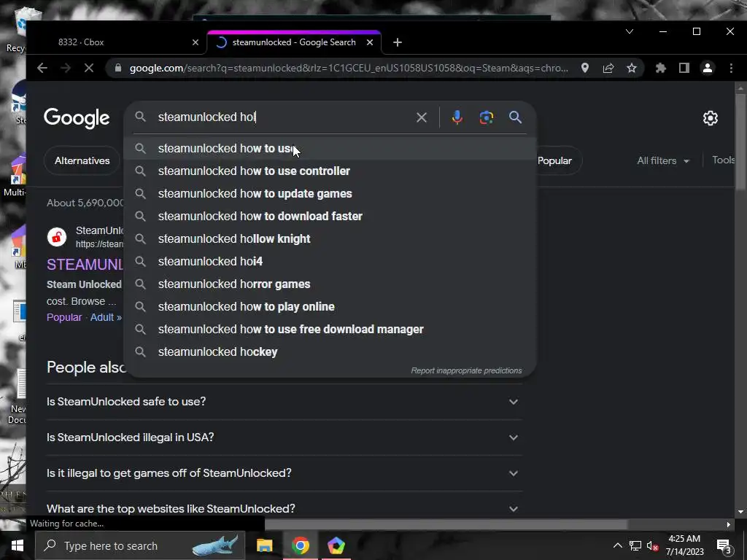Open Chrome extensions puzzle icon
This screenshot has width=747, height=560.
point(660,68)
